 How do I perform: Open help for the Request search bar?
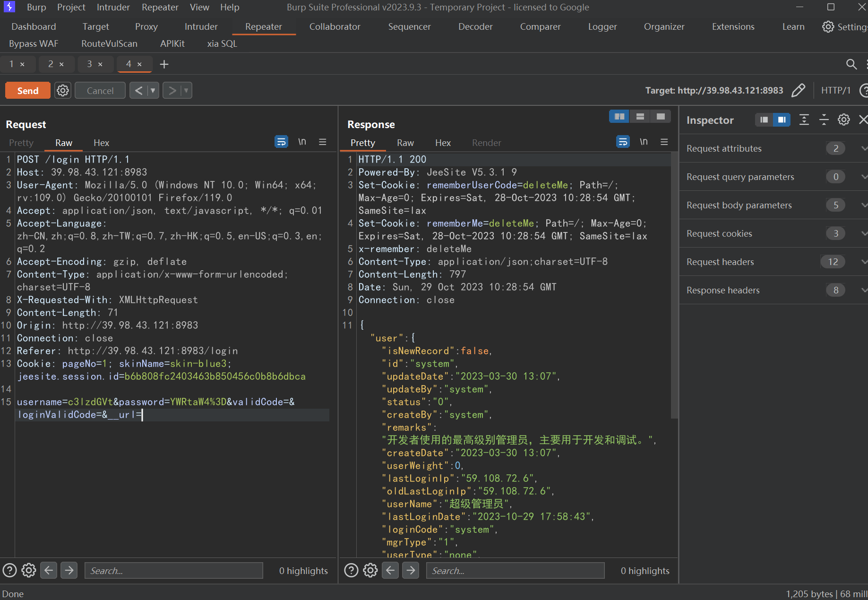pos(9,570)
